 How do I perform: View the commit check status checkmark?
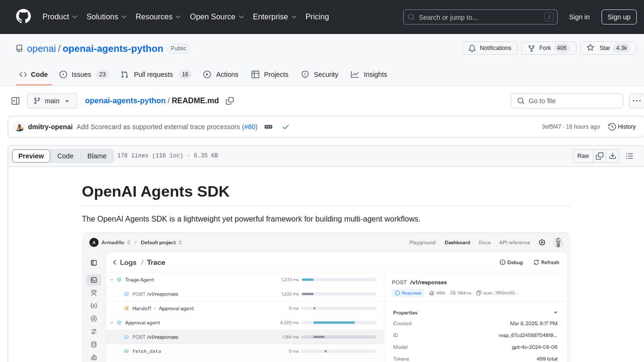(x=286, y=127)
